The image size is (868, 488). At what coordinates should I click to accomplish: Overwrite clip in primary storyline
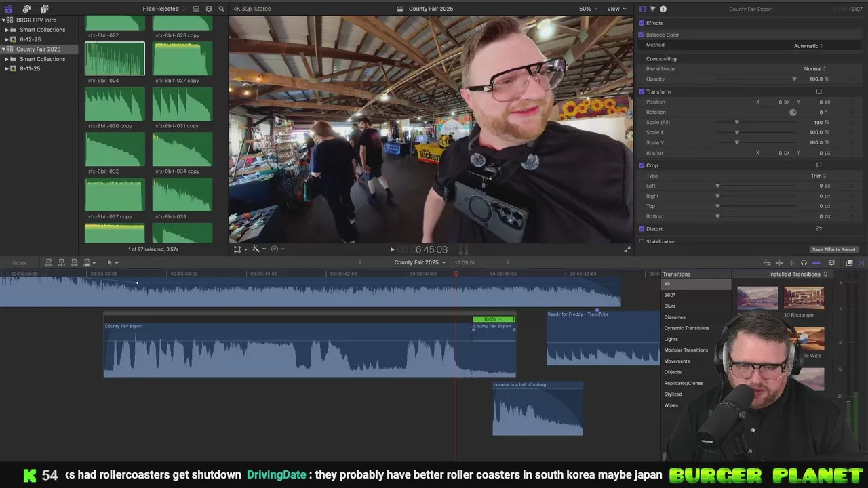[88, 262]
